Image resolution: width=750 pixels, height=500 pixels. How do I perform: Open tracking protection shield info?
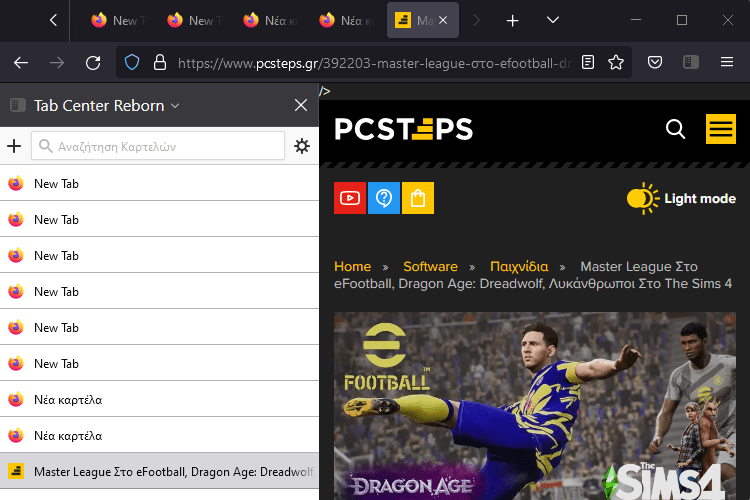pos(132,62)
